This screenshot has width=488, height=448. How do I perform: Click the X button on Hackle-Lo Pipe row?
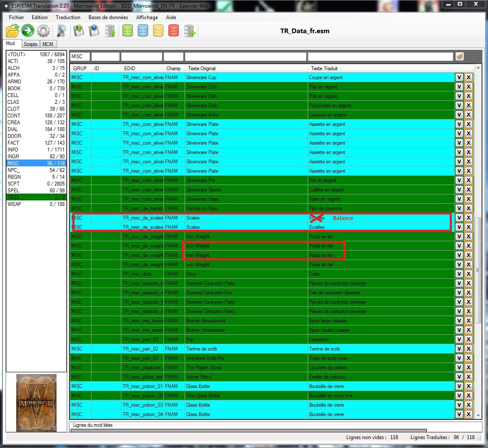[468, 208]
